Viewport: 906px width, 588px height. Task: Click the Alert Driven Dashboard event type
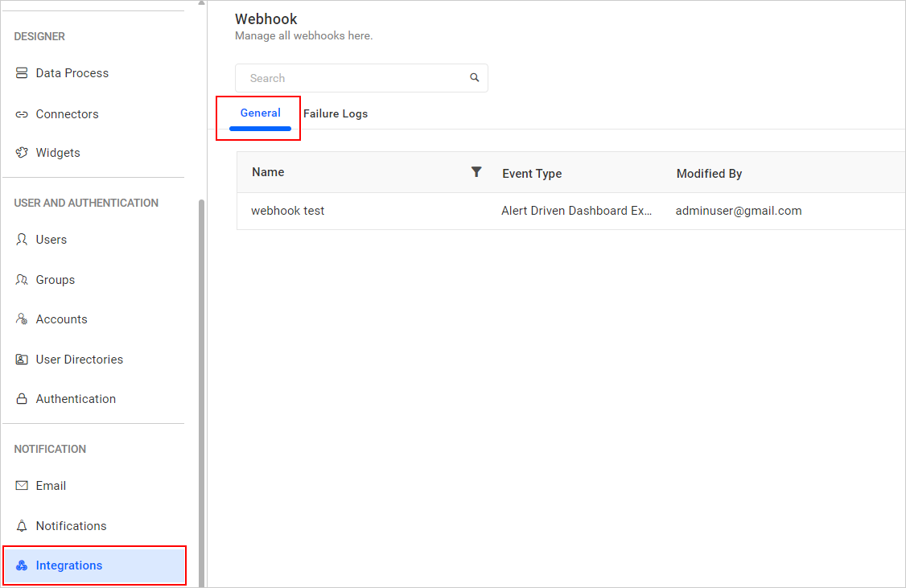click(578, 210)
